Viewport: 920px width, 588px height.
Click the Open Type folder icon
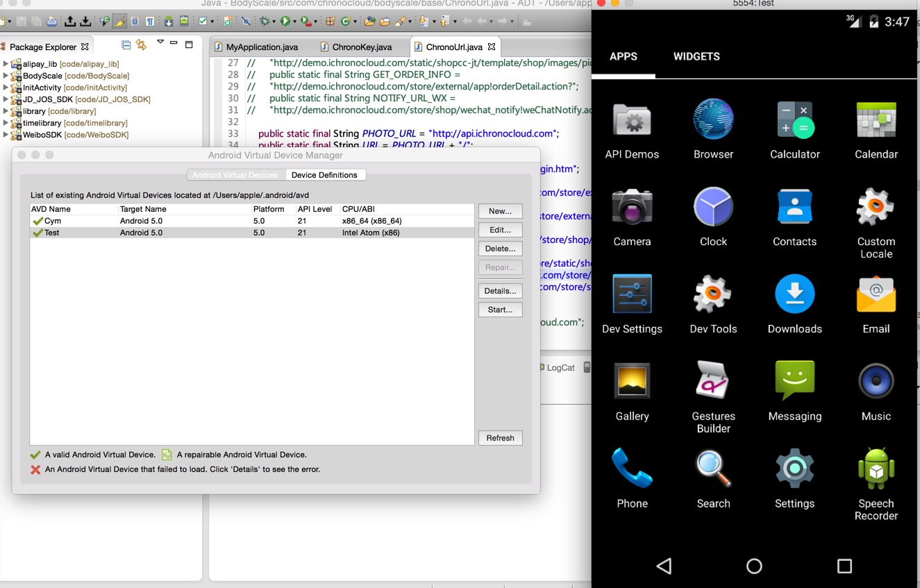tap(369, 22)
